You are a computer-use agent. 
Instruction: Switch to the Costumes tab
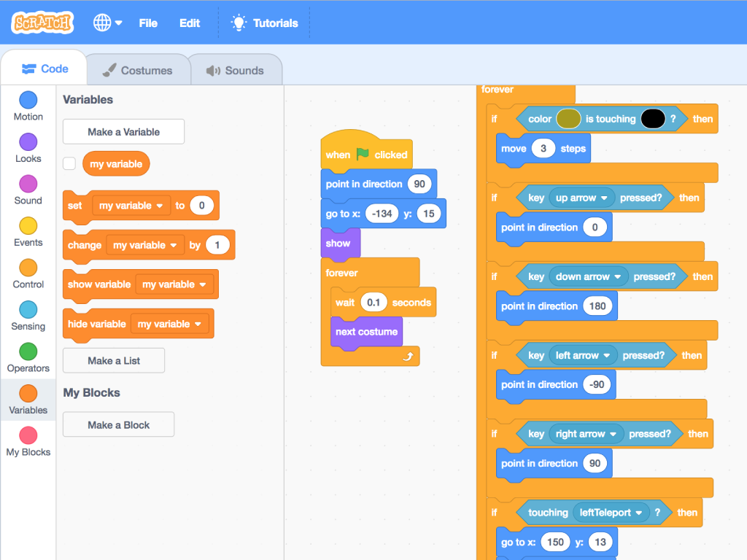138,71
